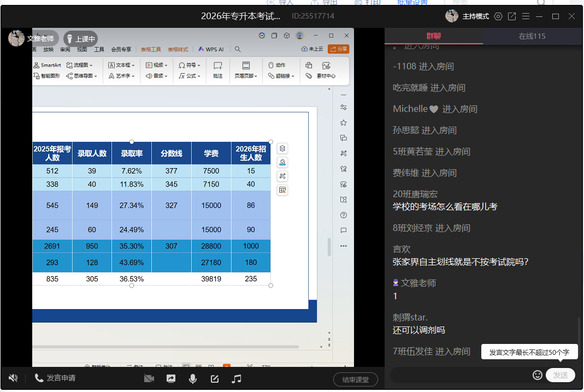Open the 素材中心 material center
This screenshot has width=584, height=392.
tap(326, 75)
